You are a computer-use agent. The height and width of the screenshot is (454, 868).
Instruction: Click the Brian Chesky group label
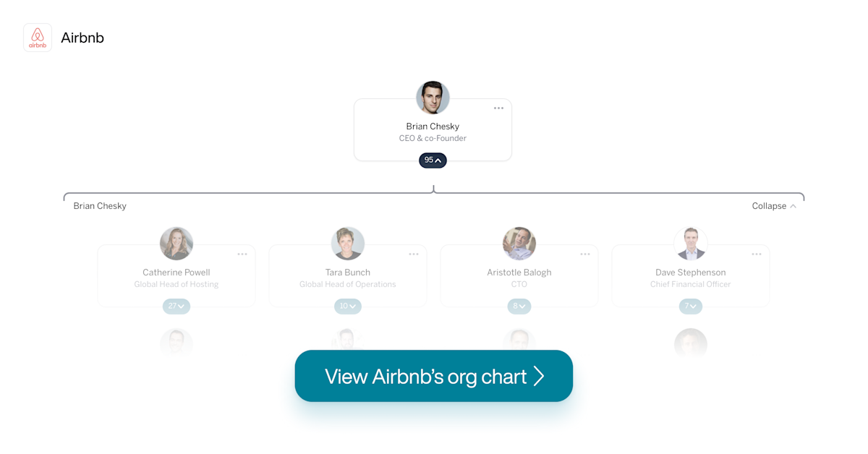[99, 206]
